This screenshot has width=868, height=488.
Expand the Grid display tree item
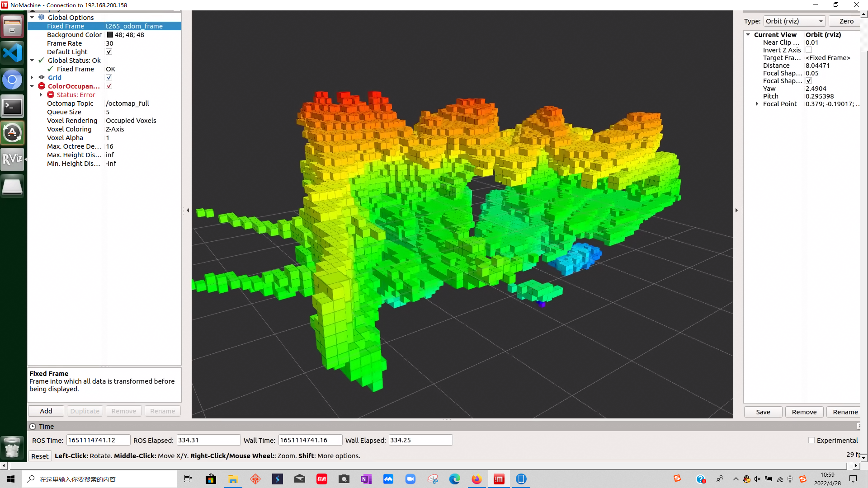[32, 78]
